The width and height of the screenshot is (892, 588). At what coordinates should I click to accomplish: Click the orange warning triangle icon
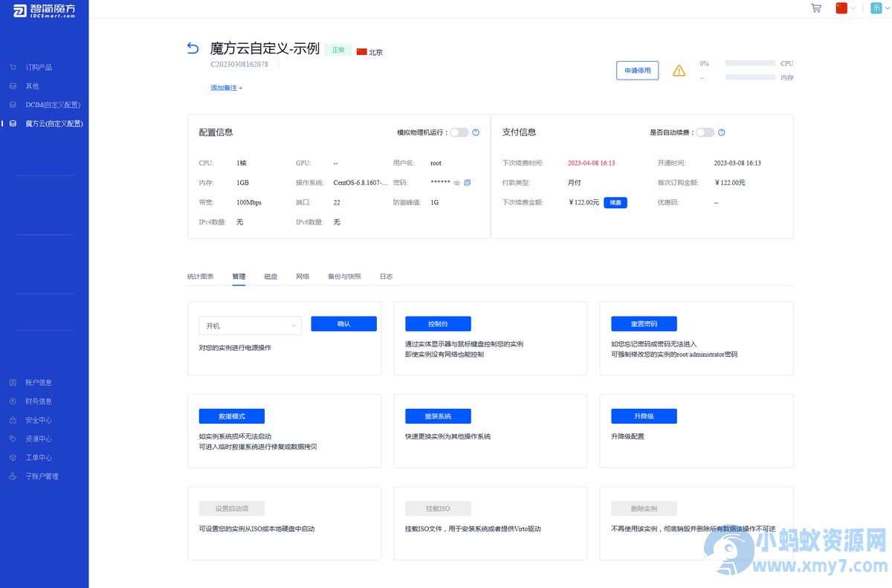679,71
